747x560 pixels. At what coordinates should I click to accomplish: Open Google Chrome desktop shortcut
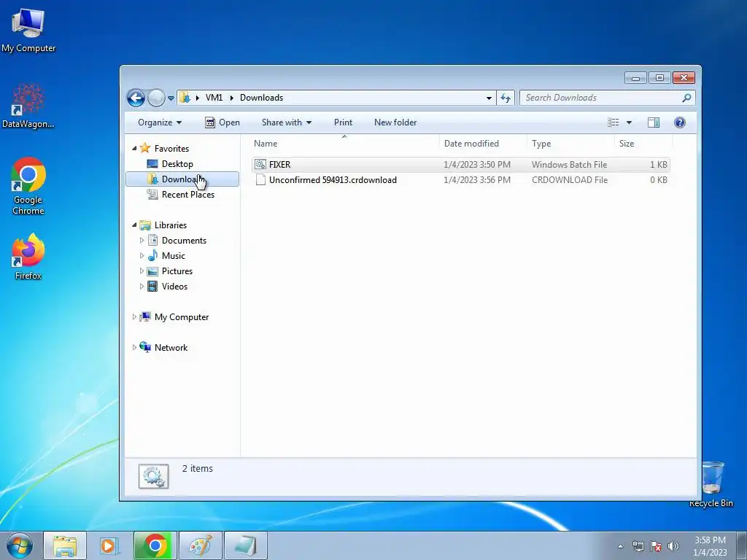click(28, 186)
